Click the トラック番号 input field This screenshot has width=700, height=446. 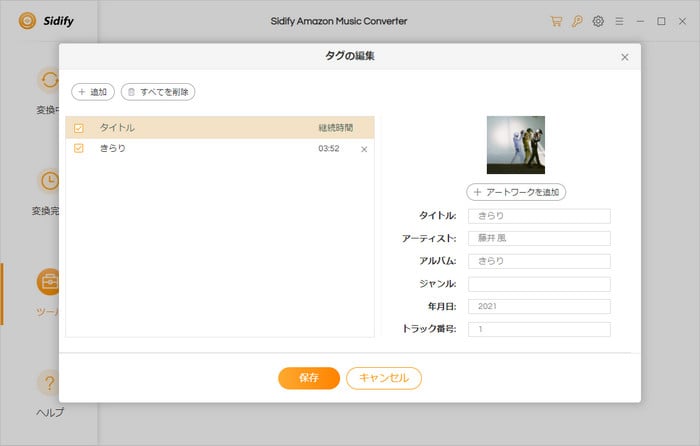[x=539, y=329]
